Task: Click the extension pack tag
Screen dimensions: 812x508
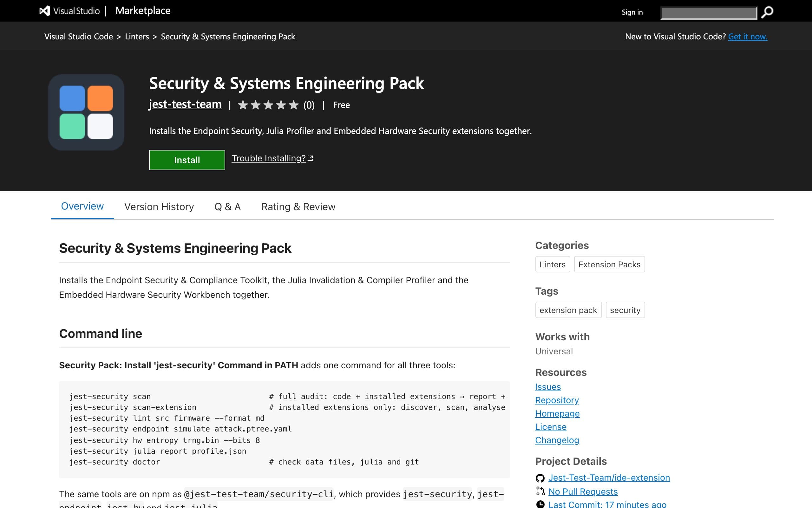Action: click(x=568, y=310)
